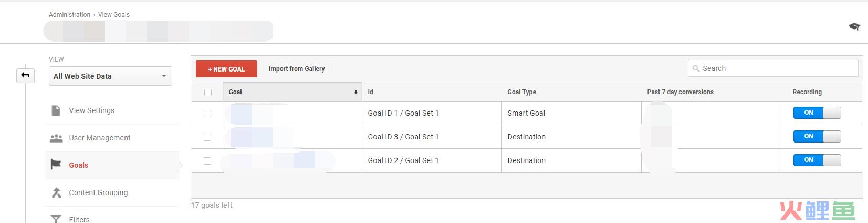868x223 pixels.
Task: Click Import from Gallery
Action: click(297, 69)
